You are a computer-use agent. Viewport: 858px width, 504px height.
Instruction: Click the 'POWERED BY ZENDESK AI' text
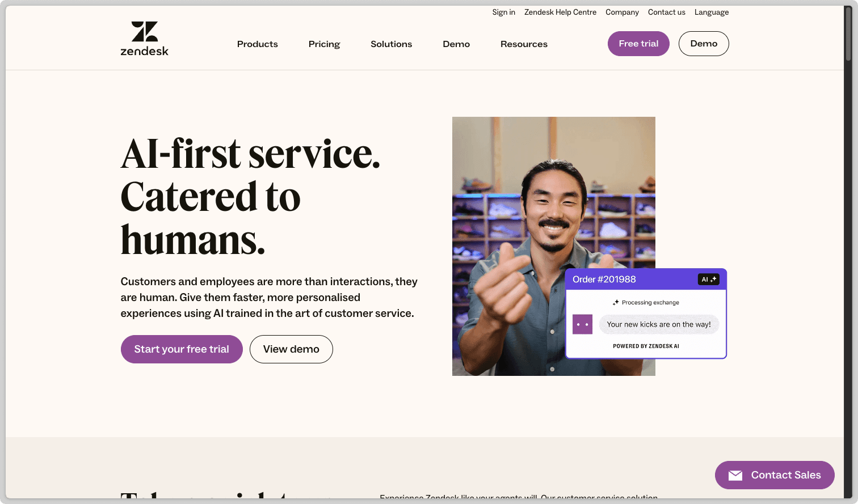pyautogui.click(x=646, y=346)
